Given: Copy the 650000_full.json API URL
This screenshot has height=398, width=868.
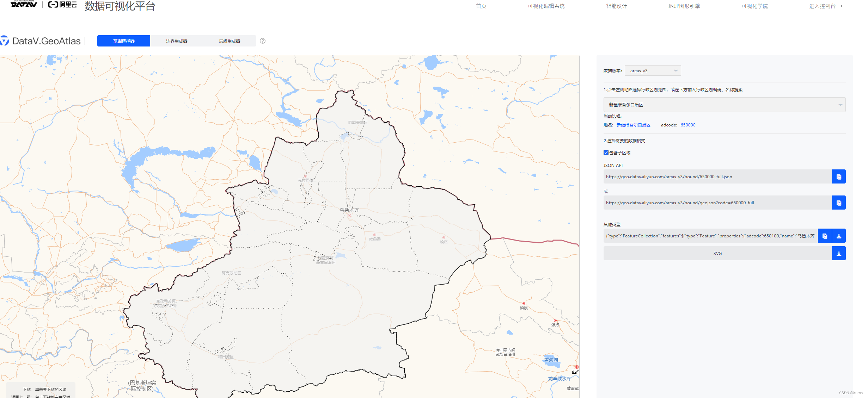Looking at the screenshot, I should 839,177.
